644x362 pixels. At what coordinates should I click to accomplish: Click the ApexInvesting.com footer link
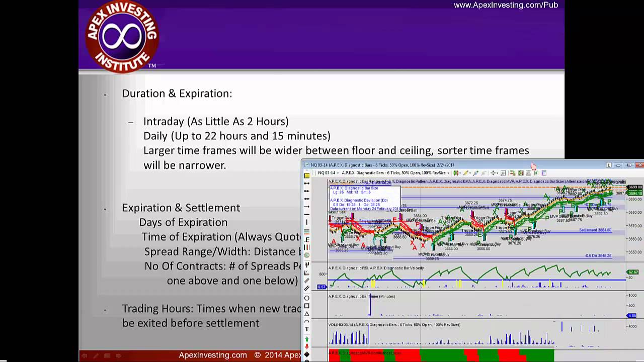point(213,355)
